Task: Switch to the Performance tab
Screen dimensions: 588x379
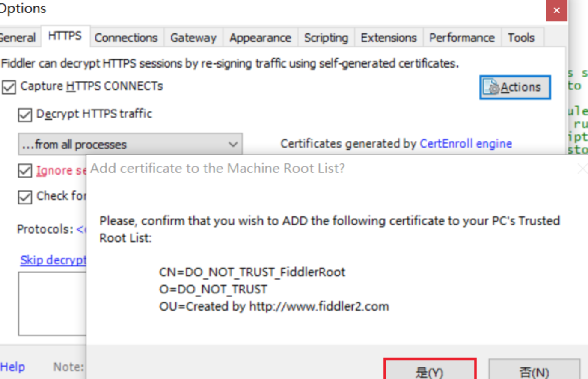Action: click(462, 38)
